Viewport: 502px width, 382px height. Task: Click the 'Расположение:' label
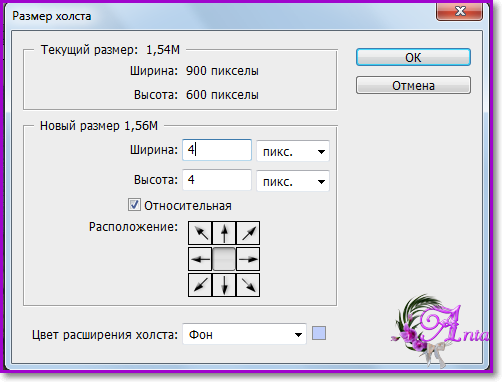pos(133,227)
